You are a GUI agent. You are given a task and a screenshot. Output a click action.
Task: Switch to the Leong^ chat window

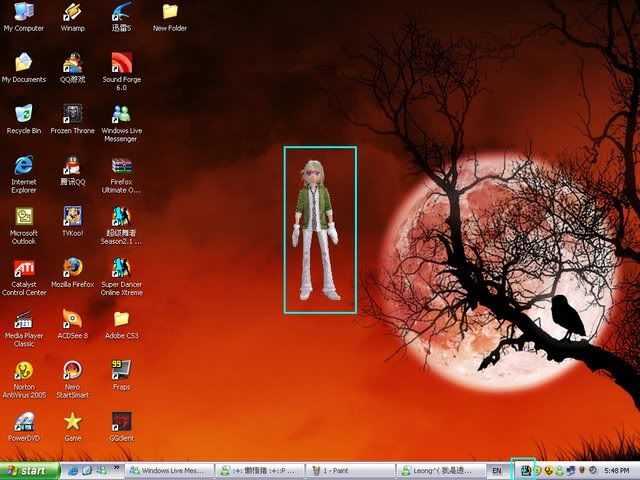(441, 471)
